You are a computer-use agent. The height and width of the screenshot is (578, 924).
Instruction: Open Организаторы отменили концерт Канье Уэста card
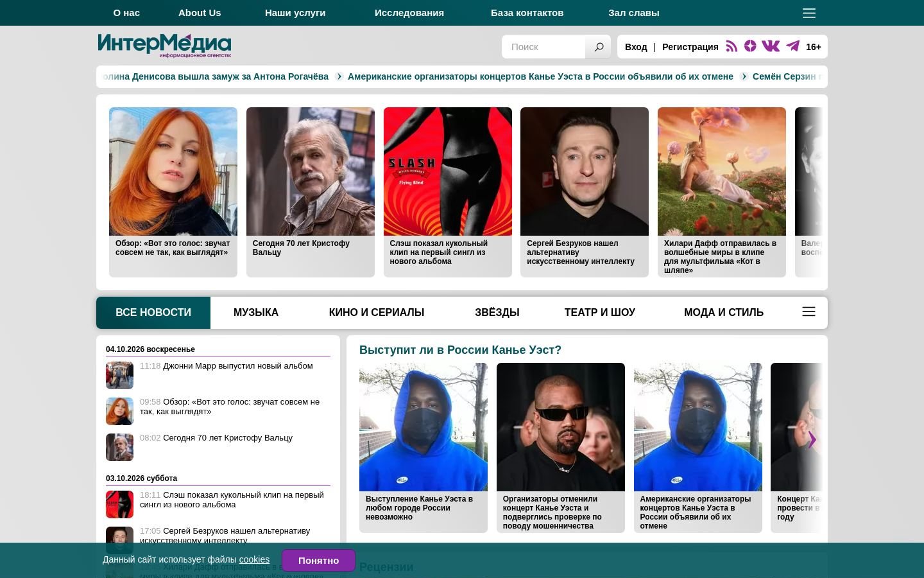coord(561,448)
